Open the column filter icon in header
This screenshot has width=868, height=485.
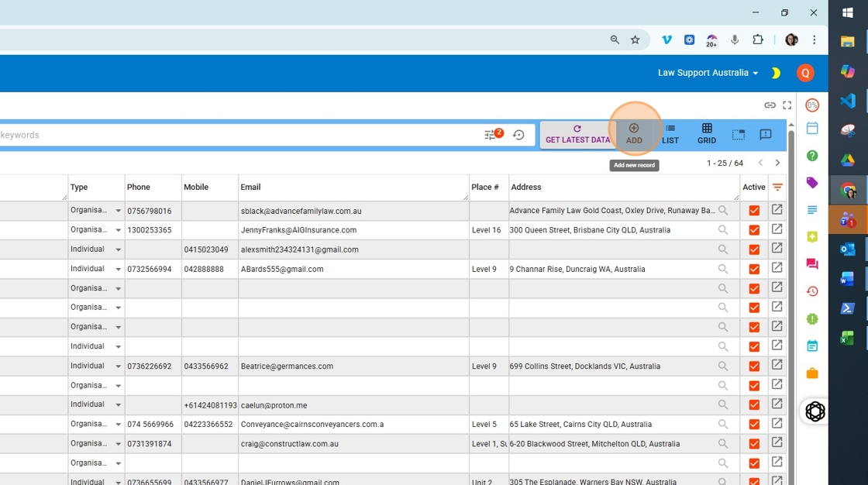(777, 187)
